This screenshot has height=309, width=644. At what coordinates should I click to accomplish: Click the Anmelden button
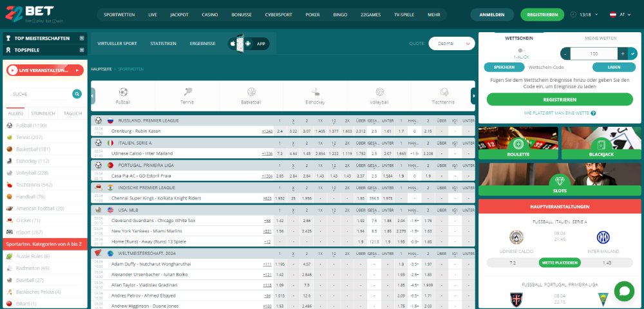[492, 14]
